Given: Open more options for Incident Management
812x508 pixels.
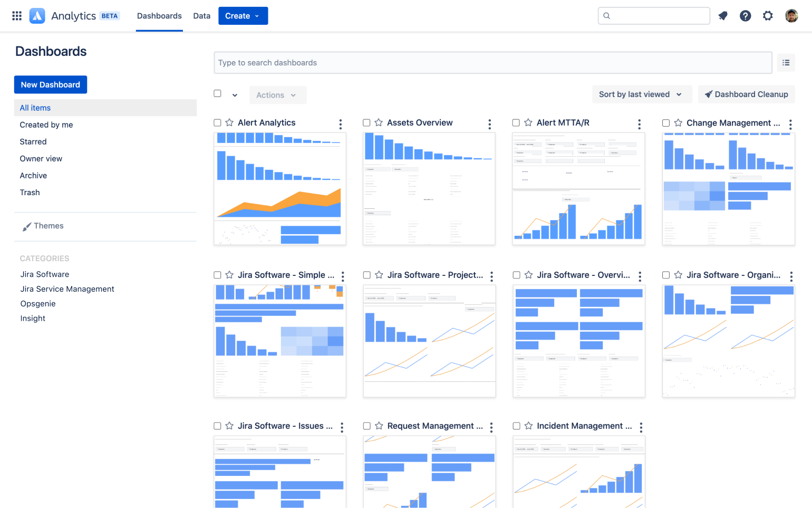Looking at the screenshot, I should pos(641,427).
